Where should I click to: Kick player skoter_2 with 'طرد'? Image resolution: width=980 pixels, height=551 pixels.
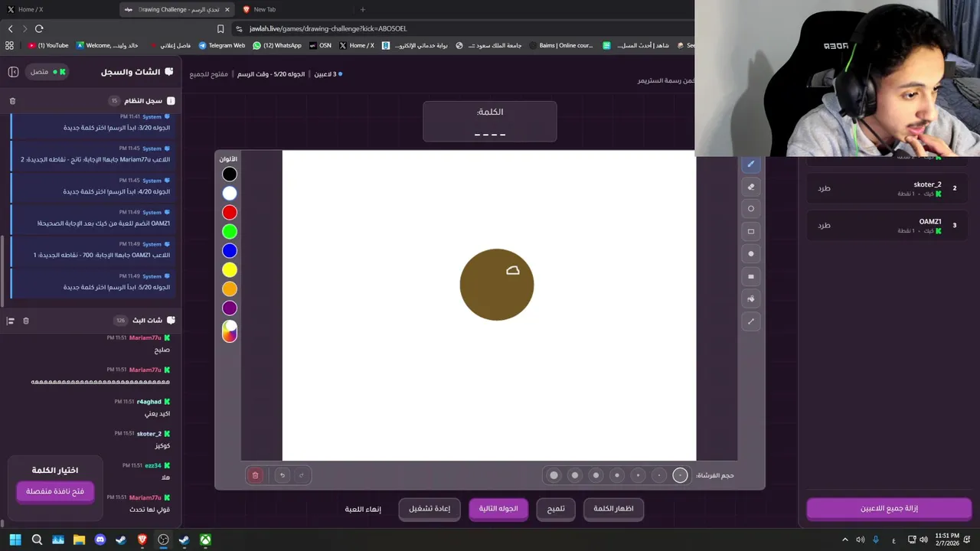(x=824, y=188)
